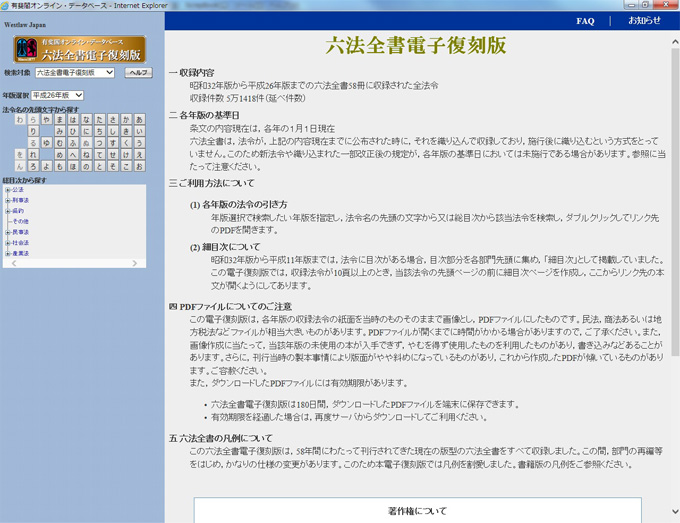Expand the 刑事法 tree node
Image resolution: width=680 pixels, height=523 pixels.
[x=7, y=200]
